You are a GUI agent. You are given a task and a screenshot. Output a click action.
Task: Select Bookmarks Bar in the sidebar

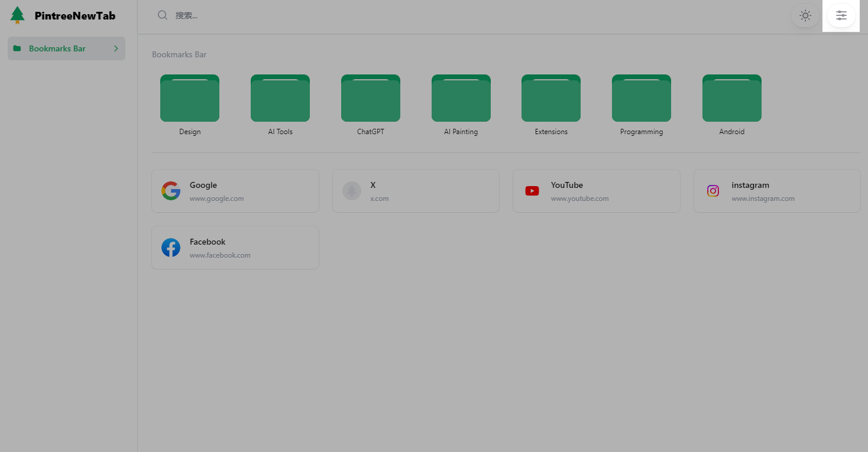pos(57,48)
